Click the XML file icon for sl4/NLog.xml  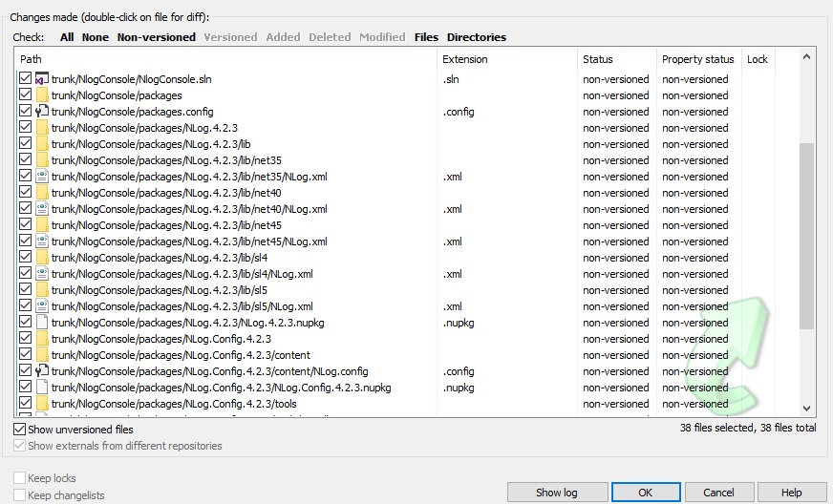[42, 274]
